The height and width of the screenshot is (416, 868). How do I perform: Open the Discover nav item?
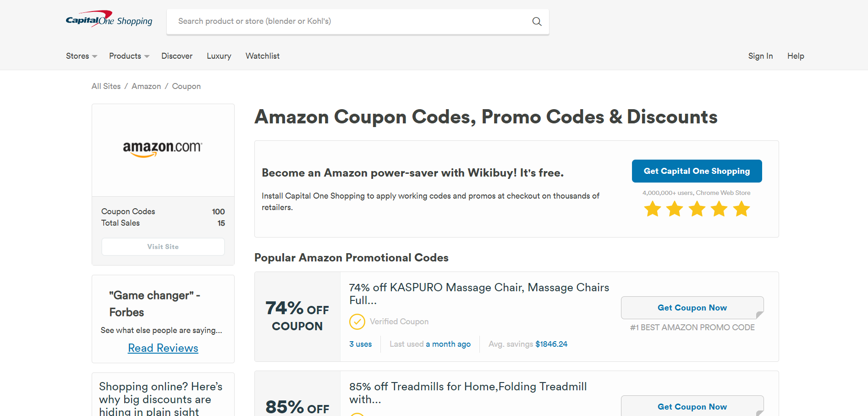tap(177, 56)
